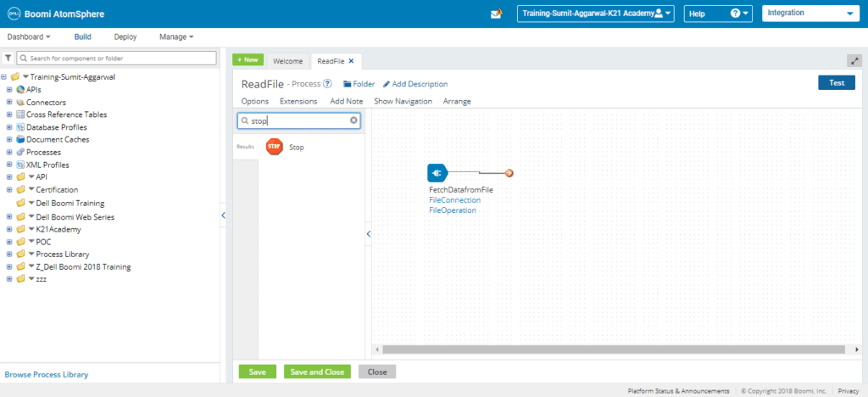
Task: Open the Extensions menu
Action: click(x=298, y=101)
